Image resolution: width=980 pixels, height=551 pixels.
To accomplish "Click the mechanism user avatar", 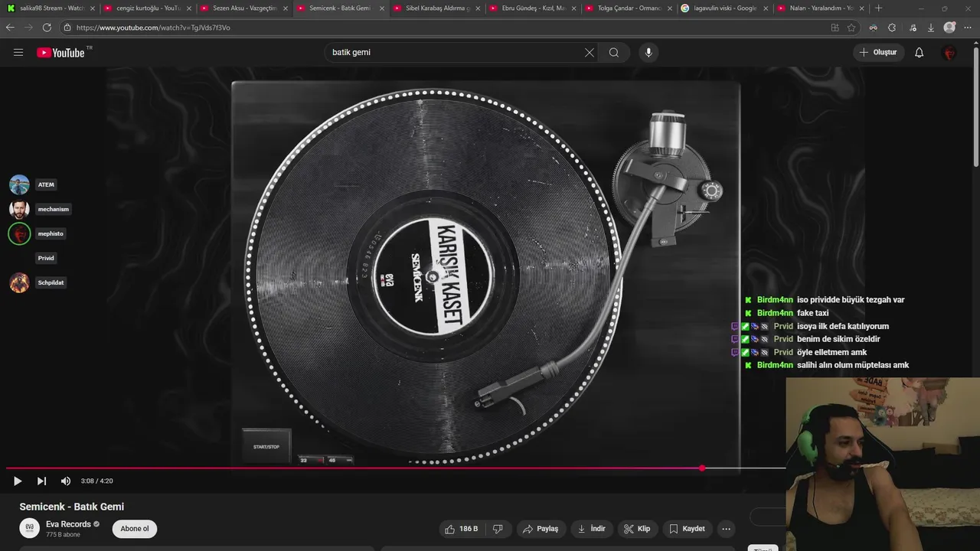I will point(19,209).
